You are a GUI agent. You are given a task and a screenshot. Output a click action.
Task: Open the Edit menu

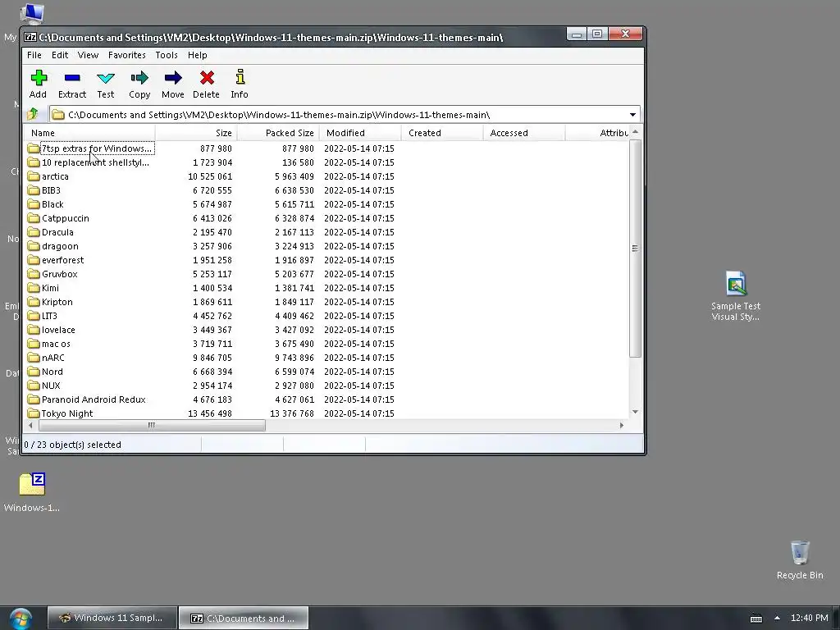click(x=59, y=55)
